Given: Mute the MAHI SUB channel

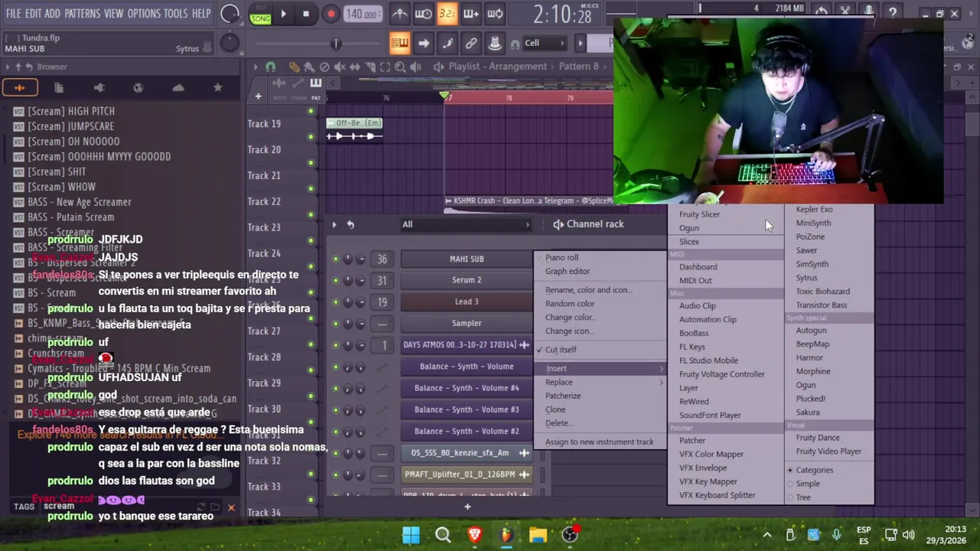Looking at the screenshot, I should click(x=335, y=259).
